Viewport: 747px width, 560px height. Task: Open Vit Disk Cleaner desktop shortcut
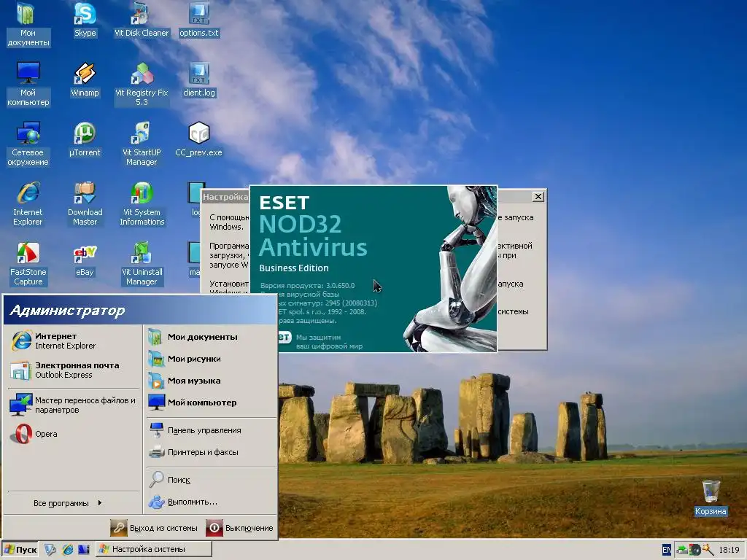(x=142, y=20)
